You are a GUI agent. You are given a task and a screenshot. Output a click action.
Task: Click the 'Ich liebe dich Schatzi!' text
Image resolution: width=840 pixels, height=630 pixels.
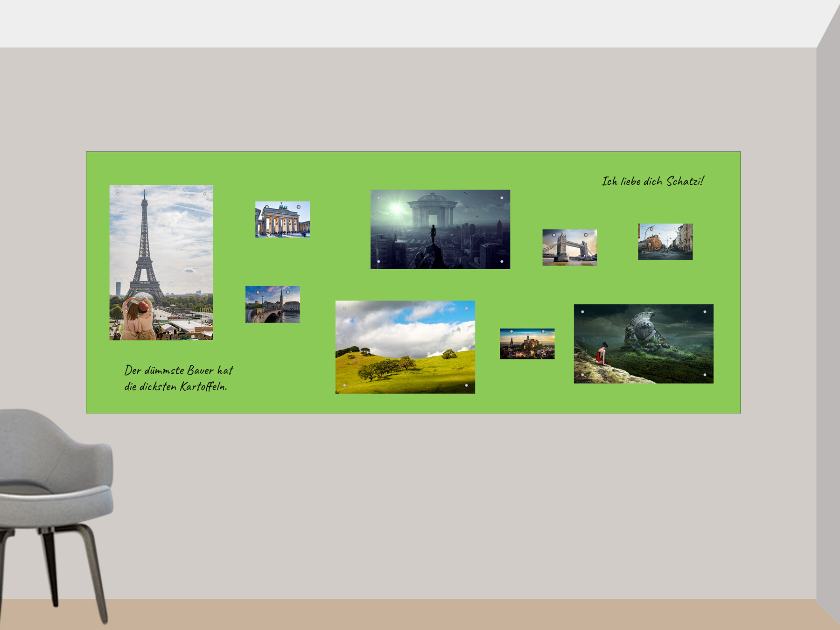coord(652,181)
